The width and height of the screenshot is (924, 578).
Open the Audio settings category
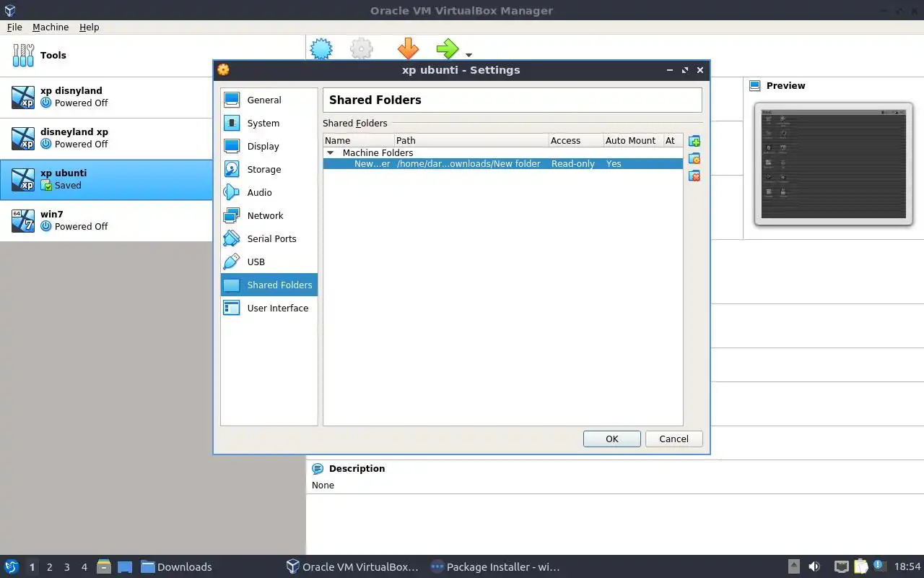(269, 192)
